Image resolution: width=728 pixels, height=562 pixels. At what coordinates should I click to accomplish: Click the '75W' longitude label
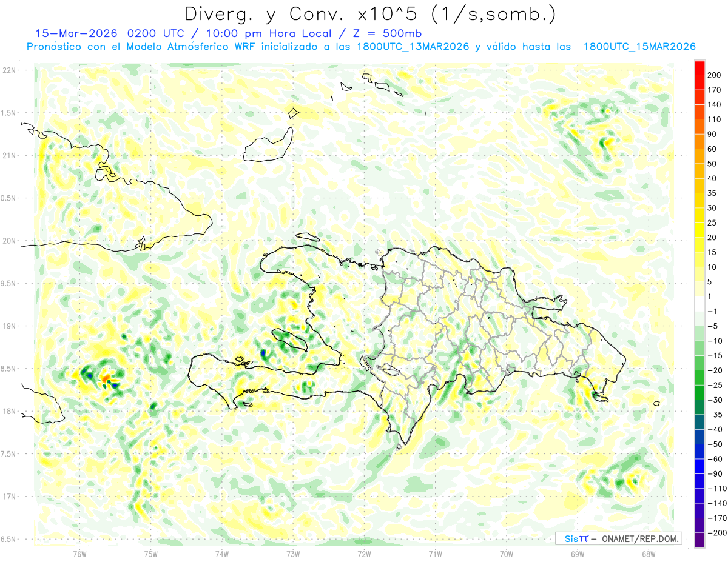(x=150, y=554)
